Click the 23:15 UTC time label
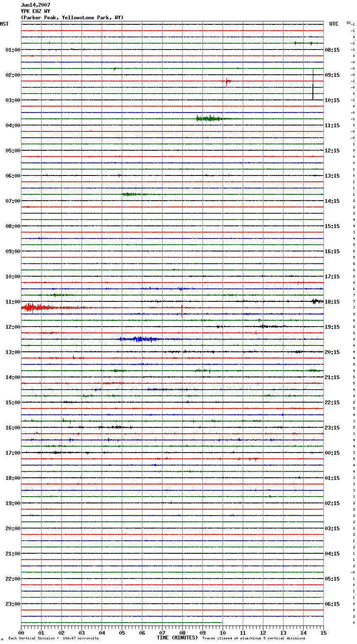This screenshot has height=644, width=357. [x=332, y=428]
